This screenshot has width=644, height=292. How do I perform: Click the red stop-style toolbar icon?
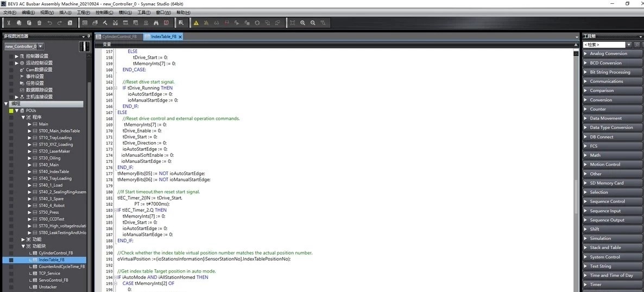click(166, 23)
